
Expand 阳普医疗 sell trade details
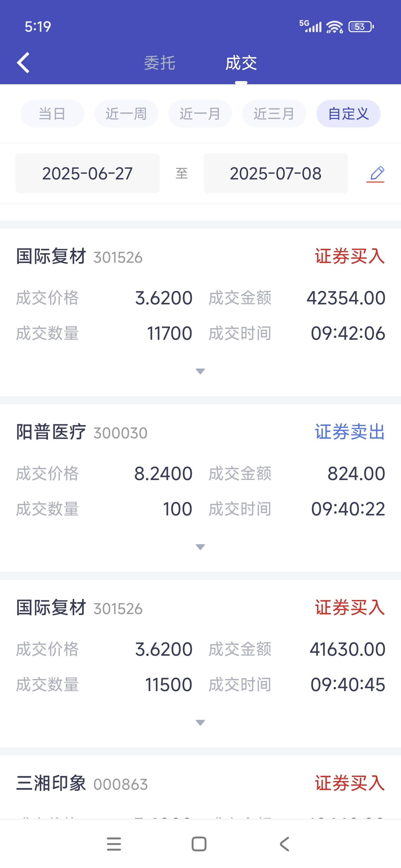point(200,547)
